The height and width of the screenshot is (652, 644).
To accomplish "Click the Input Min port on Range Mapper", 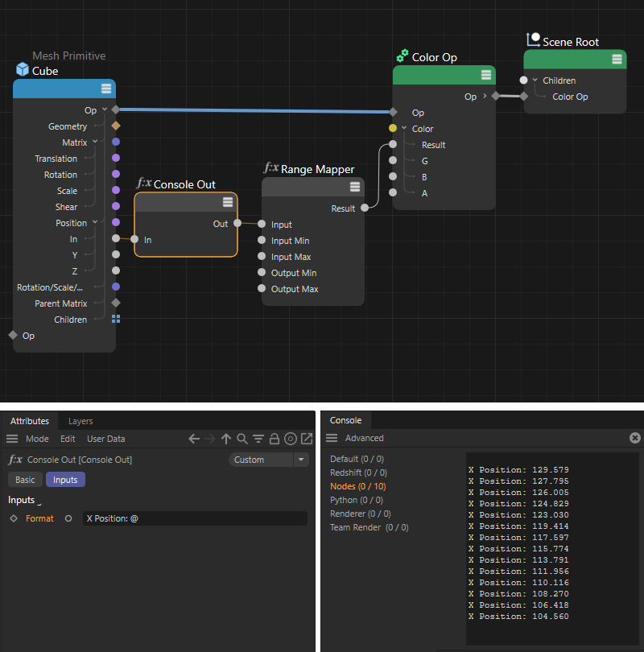I will (x=262, y=240).
